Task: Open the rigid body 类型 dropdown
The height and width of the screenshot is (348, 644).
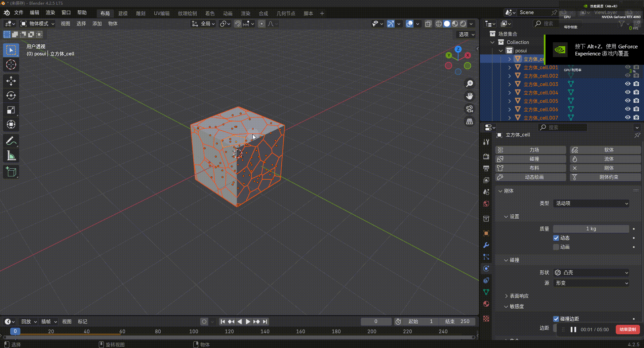Action: pos(591,203)
